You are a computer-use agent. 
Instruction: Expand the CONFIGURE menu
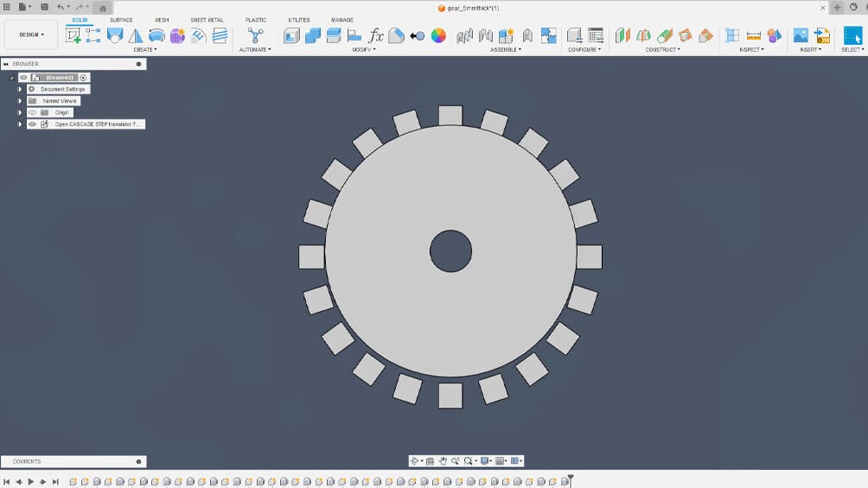coord(584,50)
